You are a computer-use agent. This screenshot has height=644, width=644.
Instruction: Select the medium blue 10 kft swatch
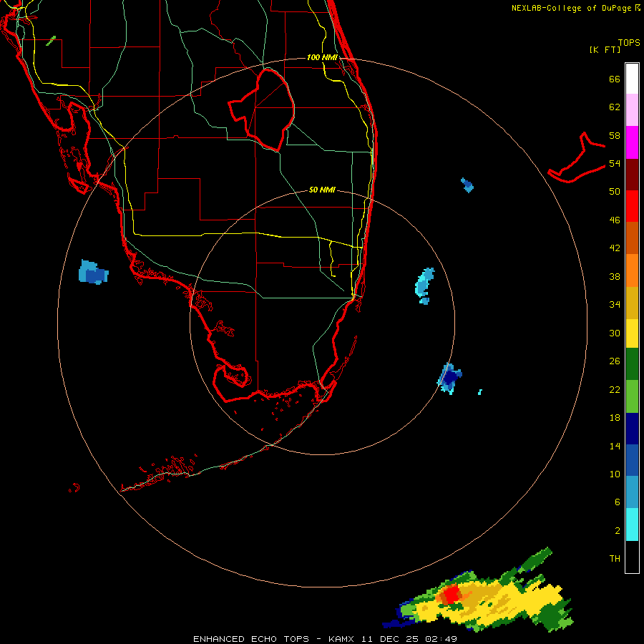[632, 460]
